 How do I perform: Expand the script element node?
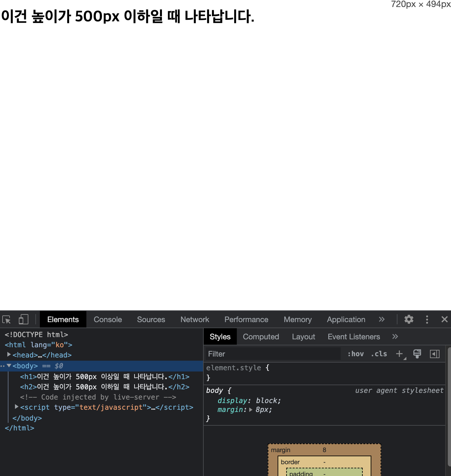(17, 407)
